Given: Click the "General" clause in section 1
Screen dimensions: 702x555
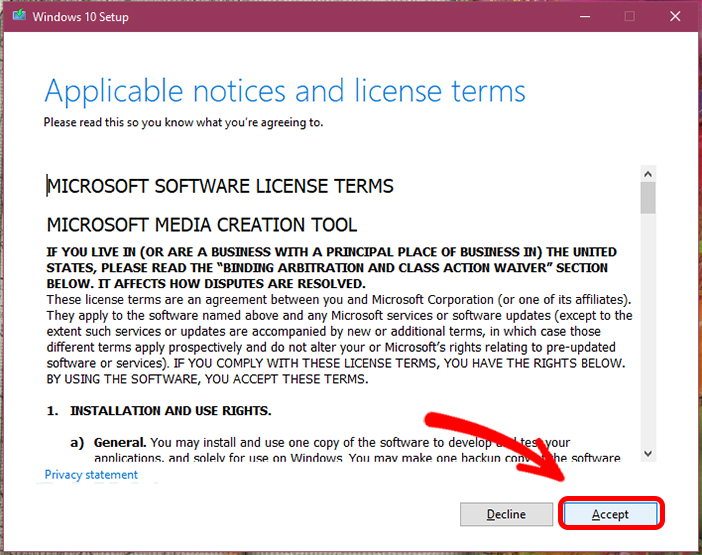Looking at the screenshot, I should [120, 441].
